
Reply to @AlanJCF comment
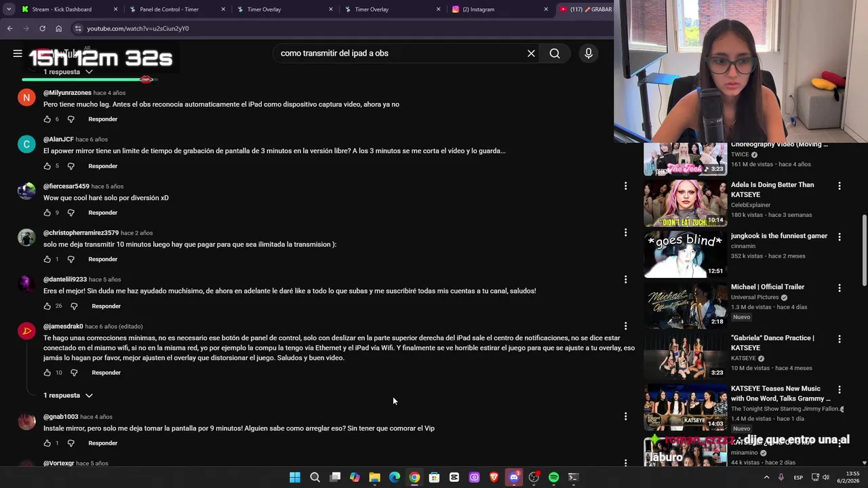click(x=102, y=166)
